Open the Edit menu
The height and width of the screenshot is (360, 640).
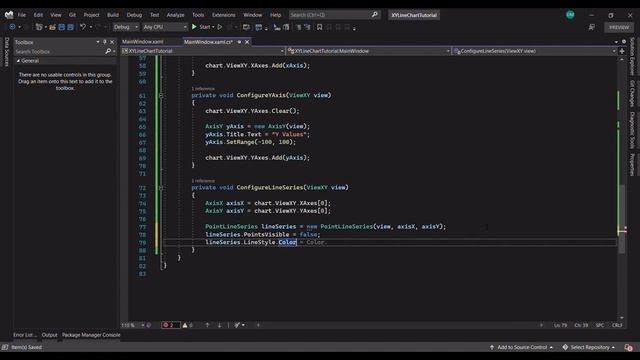[38, 15]
